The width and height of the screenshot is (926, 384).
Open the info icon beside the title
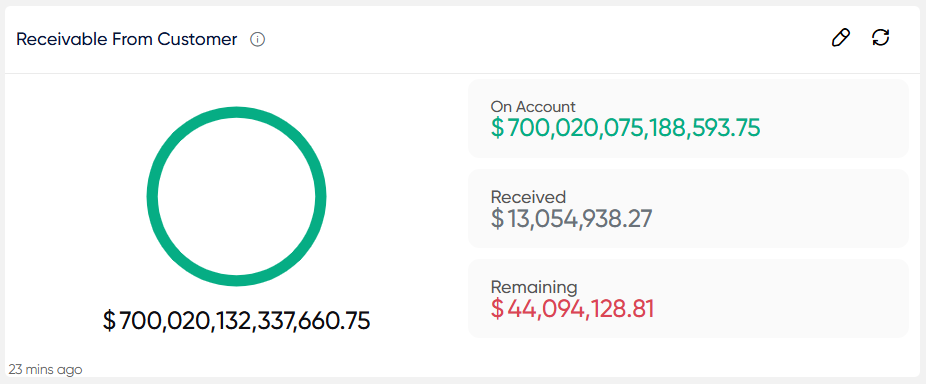257,40
